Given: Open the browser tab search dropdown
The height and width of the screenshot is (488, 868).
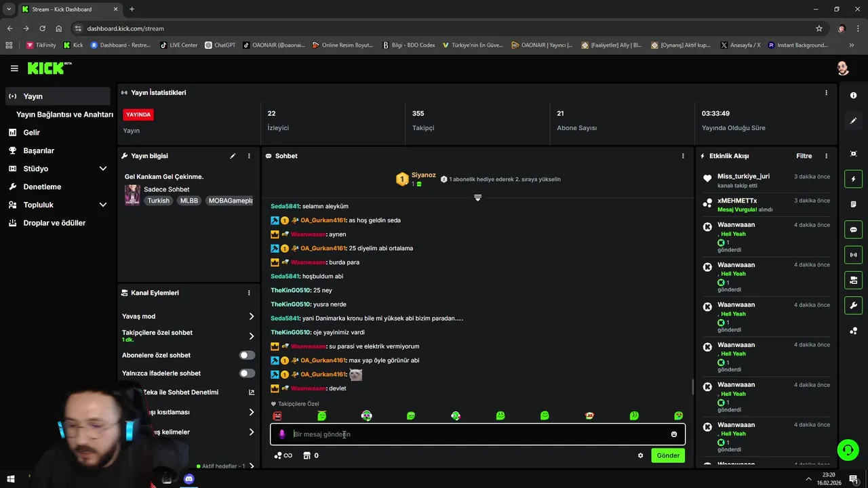Looking at the screenshot, I should coord(9,9).
